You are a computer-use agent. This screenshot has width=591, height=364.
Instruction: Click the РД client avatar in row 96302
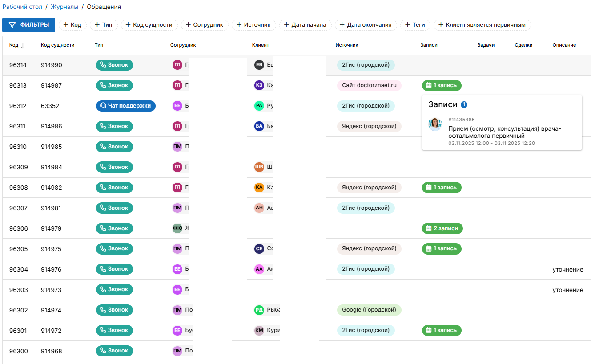click(x=259, y=310)
